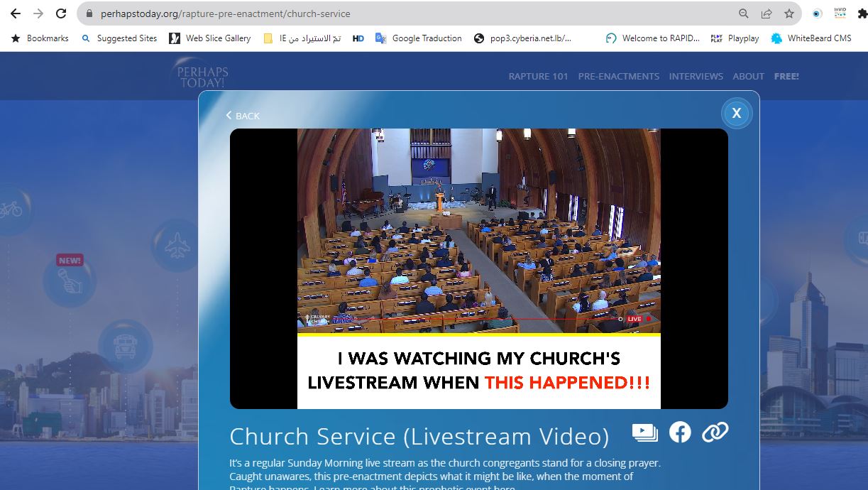Play the church livestream video thumbnail

(x=478, y=268)
